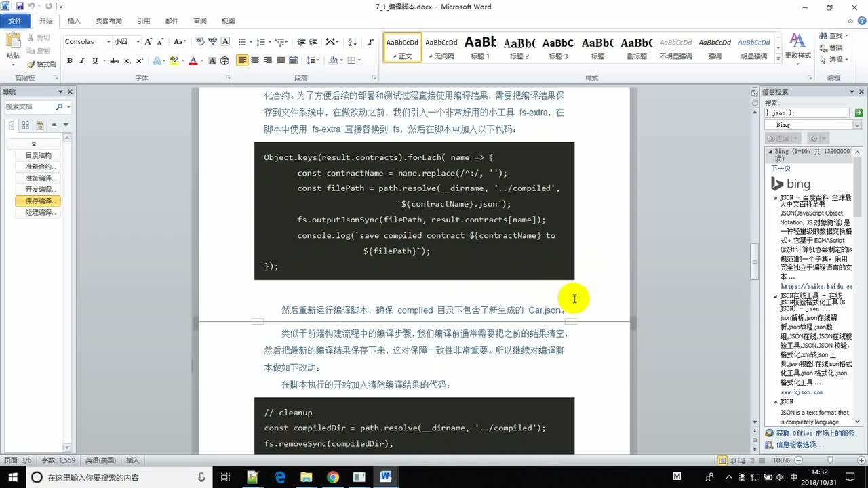The image size is (868, 488).
Task: Click the zoom slider in status bar
Action: click(830, 460)
